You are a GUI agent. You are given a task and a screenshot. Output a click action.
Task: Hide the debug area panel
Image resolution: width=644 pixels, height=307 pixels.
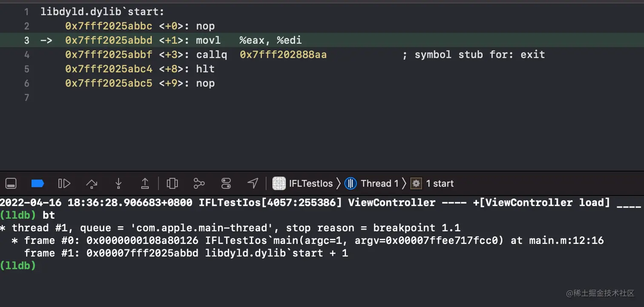(x=11, y=184)
